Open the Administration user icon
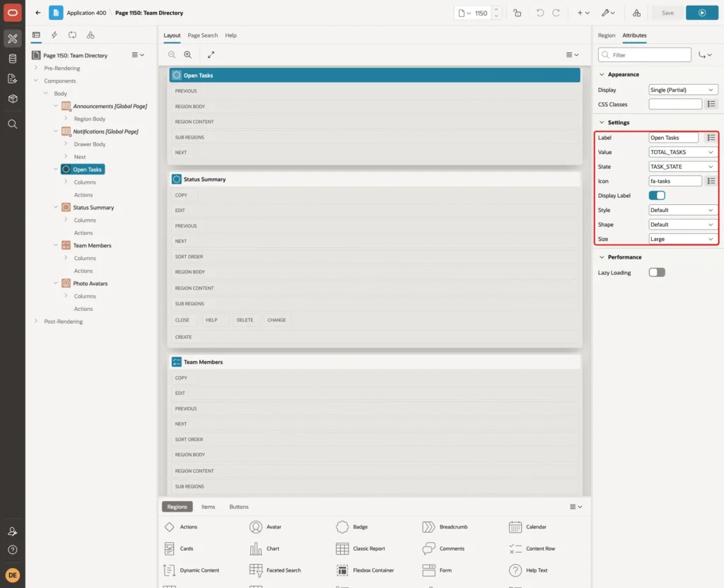Viewport: 724px width, 588px height. [13, 531]
